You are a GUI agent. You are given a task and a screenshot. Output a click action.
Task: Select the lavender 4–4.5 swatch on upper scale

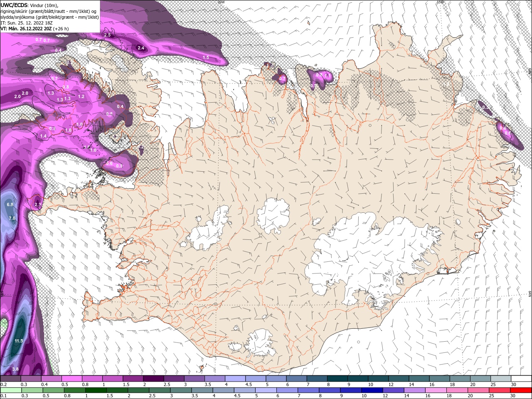click(235, 379)
